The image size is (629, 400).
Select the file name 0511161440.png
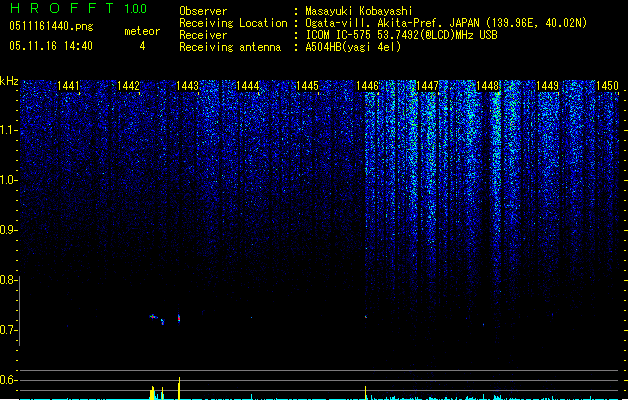pos(51,26)
